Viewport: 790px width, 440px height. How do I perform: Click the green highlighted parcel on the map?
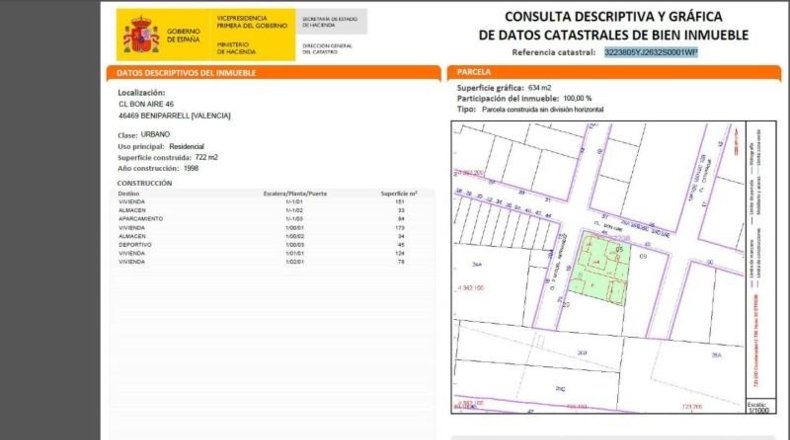point(601,267)
